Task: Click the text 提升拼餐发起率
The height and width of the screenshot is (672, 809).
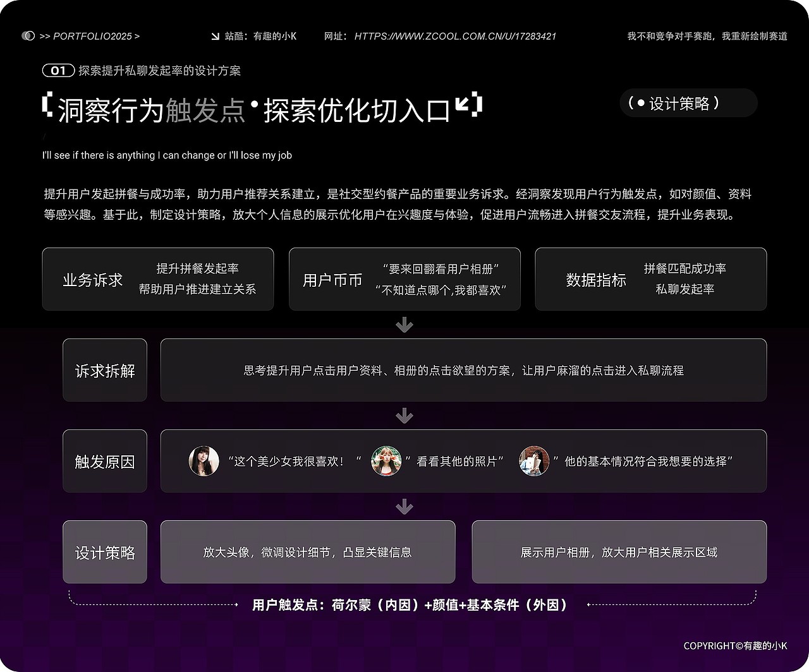Action: (x=198, y=268)
